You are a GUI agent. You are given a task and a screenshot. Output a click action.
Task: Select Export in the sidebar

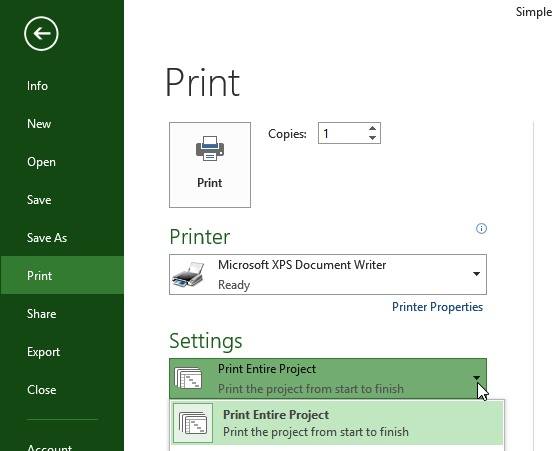tap(43, 352)
